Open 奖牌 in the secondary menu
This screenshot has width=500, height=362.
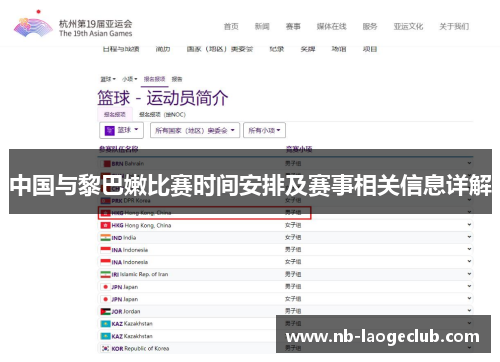tap(308, 49)
